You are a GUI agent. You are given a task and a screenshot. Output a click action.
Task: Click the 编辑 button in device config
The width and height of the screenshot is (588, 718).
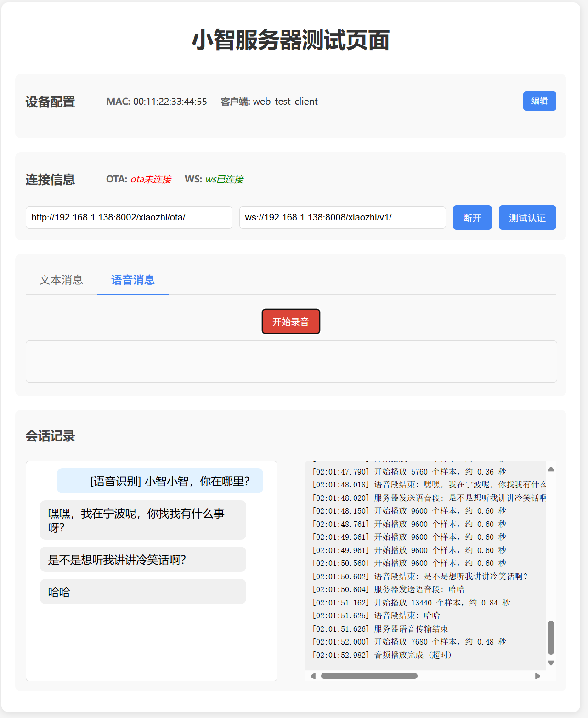(539, 101)
